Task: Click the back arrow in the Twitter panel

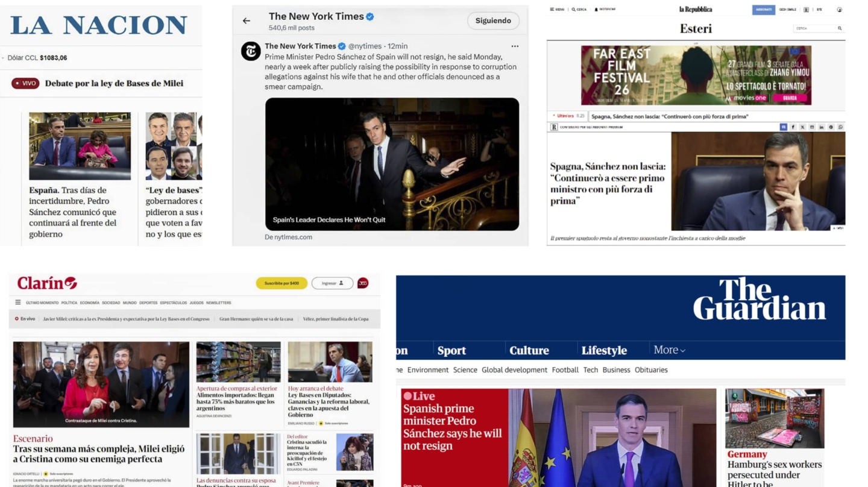Action: pos(247,21)
